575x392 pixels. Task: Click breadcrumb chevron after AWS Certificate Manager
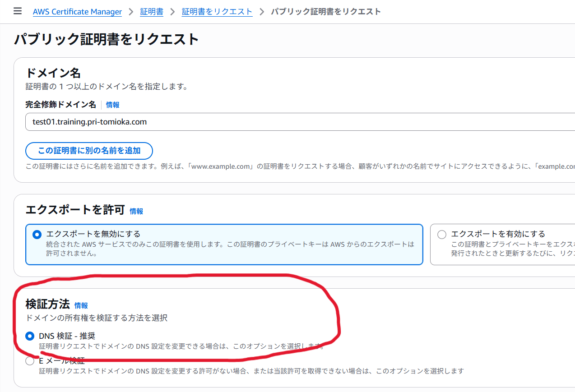131,12
